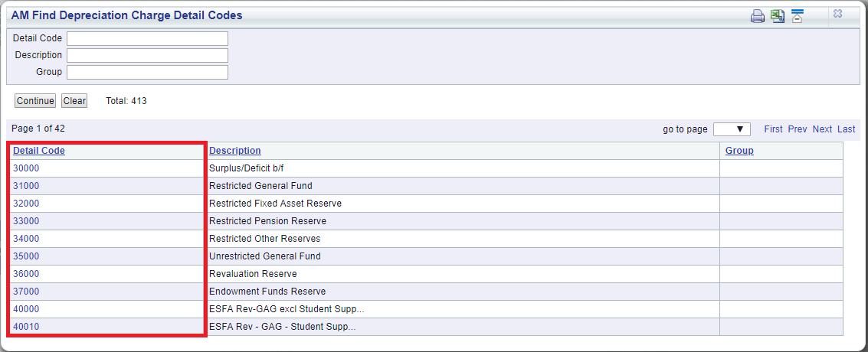868x352 pixels.
Task: Close the Find Depreciation dialog
Action: 837,15
